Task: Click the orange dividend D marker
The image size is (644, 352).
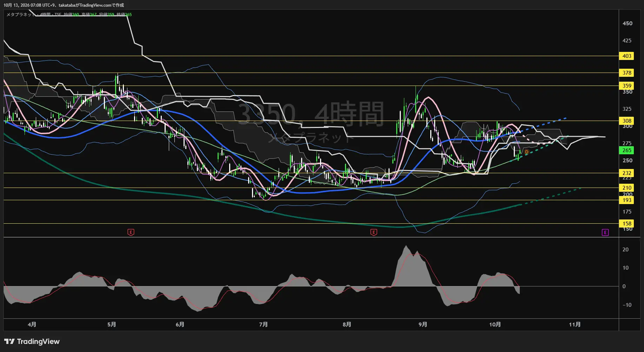Action: [x=526, y=152]
